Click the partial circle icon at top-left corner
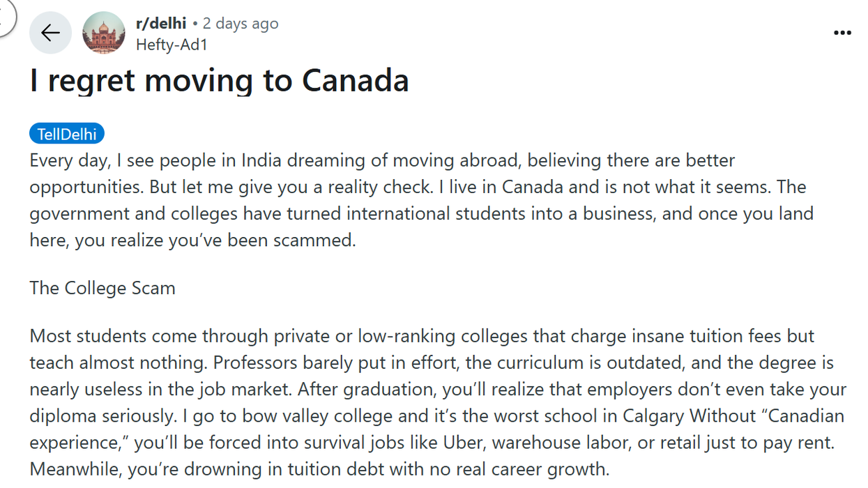 6,17
